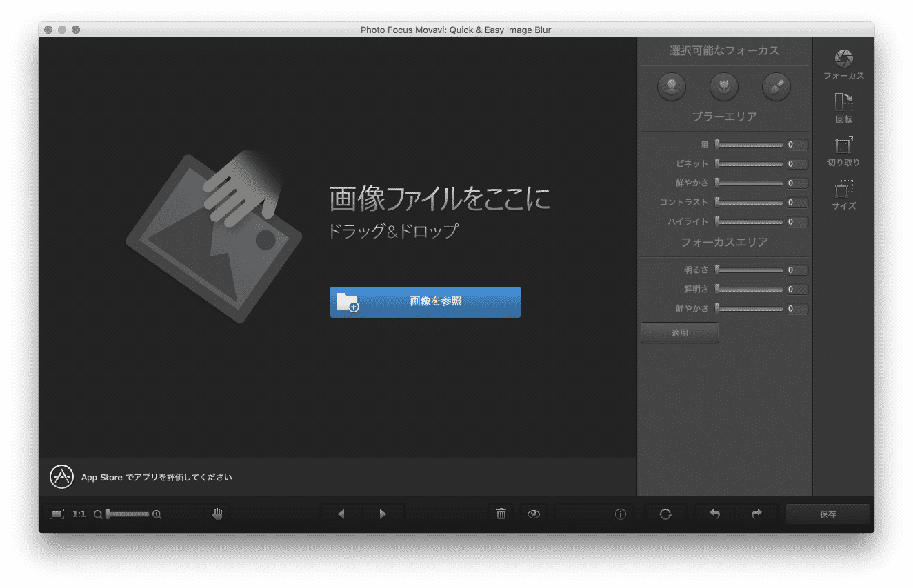Click the zoom in magnifier icon
The image size is (913, 588).
click(x=157, y=514)
